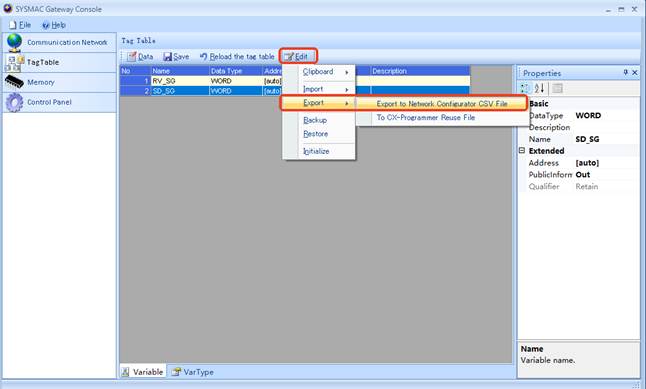Switch to the VarType tab
This screenshot has width=646, height=389.
(x=193, y=372)
